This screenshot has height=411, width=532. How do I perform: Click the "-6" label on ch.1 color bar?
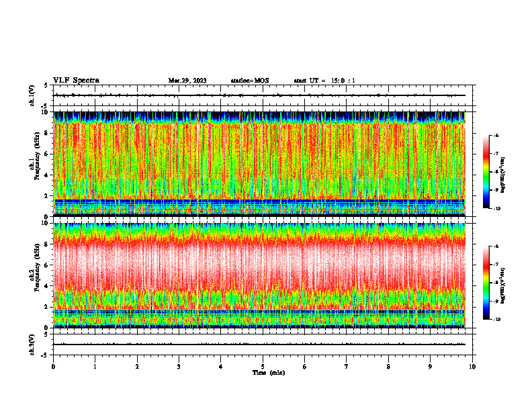click(x=496, y=135)
